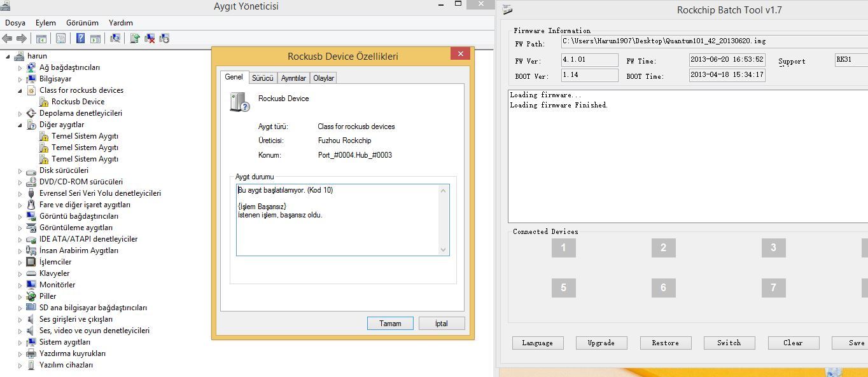Viewport: 868px width, 377px height.
Task: Expand SD ana bilgisayar bağdaştırıcıları node
Action: tap(20, 308)
